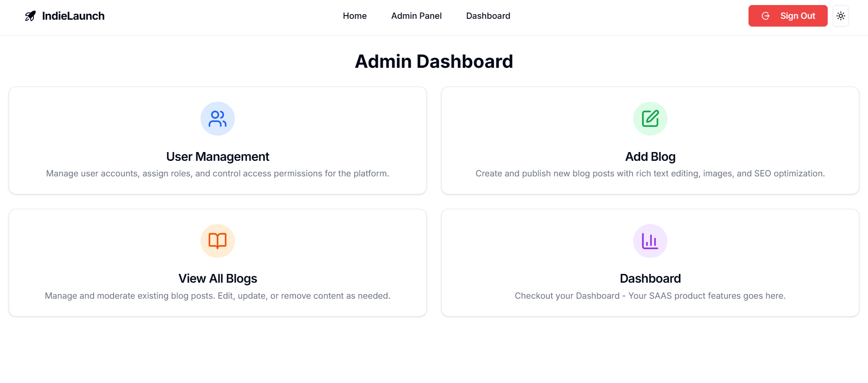Click the blue User Management people icon
Screen dimensions: 868x383
217,119
